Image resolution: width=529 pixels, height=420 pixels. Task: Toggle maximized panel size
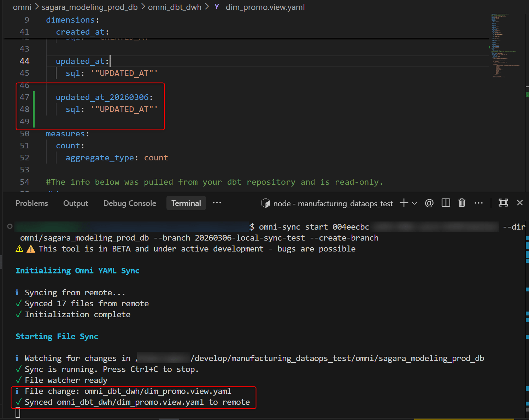[503, 203]
